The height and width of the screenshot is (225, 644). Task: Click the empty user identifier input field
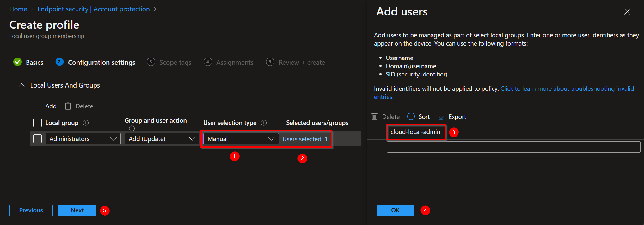click(513, 147)
